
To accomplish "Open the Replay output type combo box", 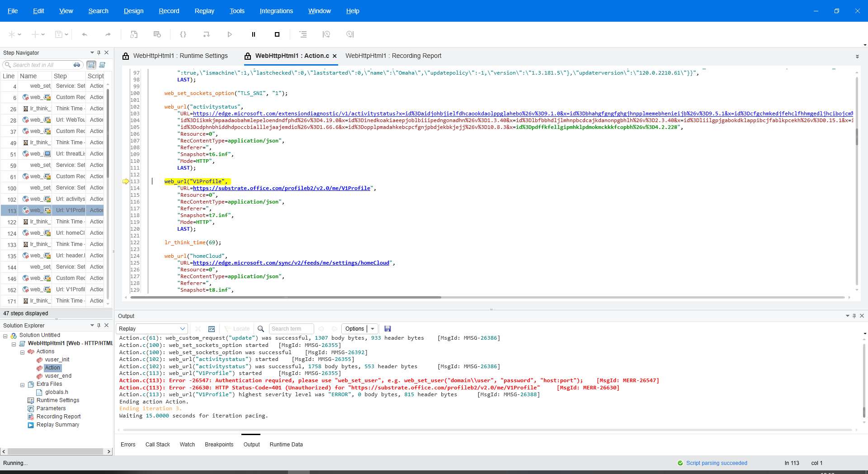I will coord(151,329).
